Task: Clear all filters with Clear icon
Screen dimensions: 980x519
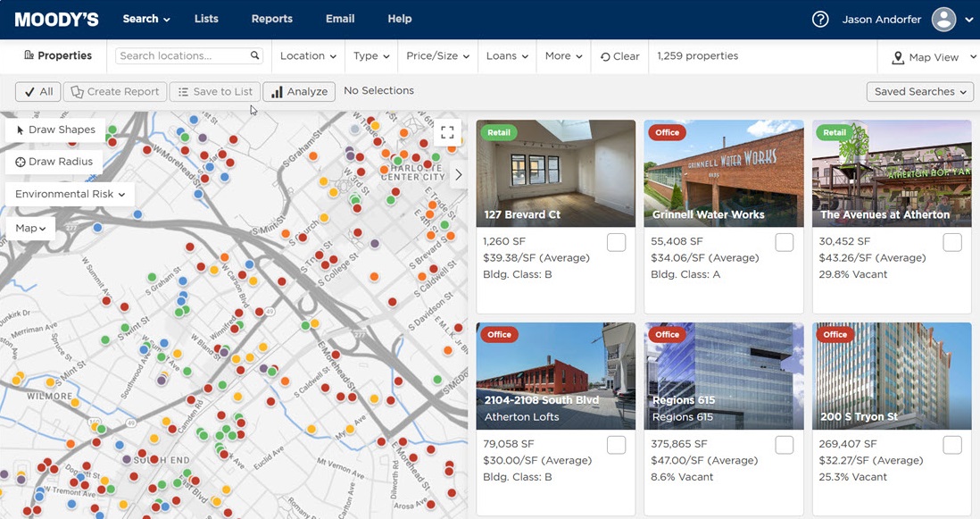Action: (620, 56)
